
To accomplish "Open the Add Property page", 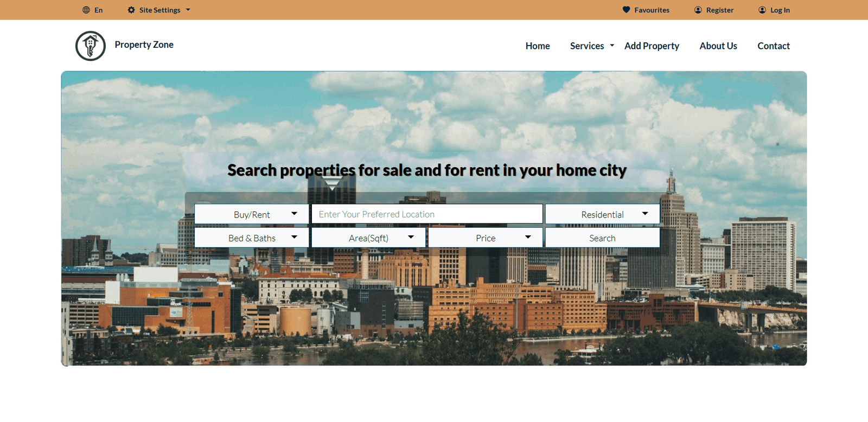I will point(652,46).
